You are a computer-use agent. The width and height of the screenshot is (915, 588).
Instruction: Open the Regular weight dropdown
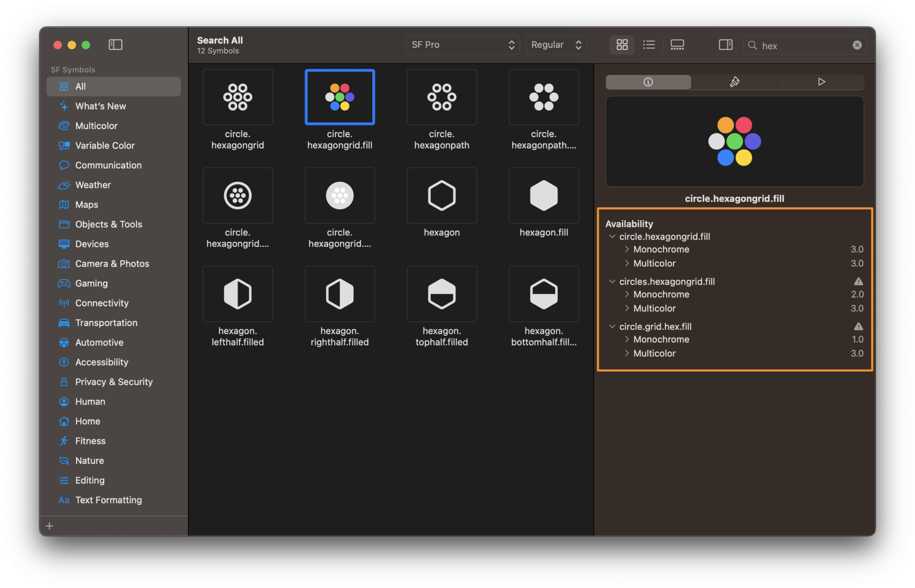pos(555,45)
